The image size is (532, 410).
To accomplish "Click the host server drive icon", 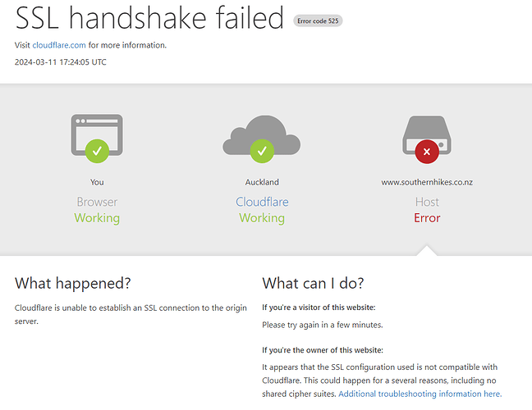I will pos(427,135).
